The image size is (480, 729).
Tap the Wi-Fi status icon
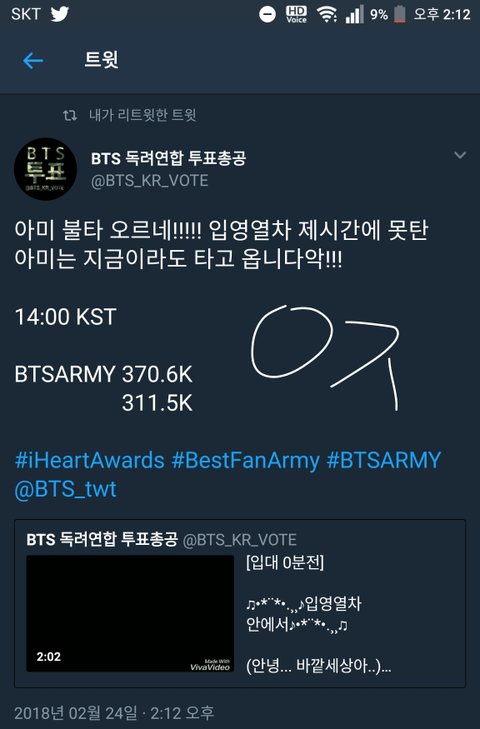(x=327, y=14)
